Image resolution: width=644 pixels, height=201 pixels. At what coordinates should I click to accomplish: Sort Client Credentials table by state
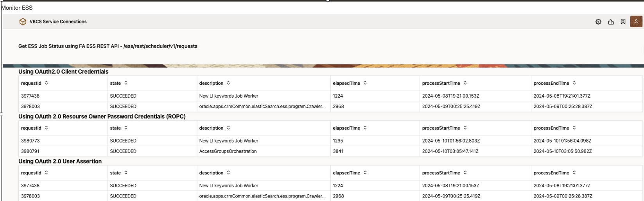click(x=126, y=83)
